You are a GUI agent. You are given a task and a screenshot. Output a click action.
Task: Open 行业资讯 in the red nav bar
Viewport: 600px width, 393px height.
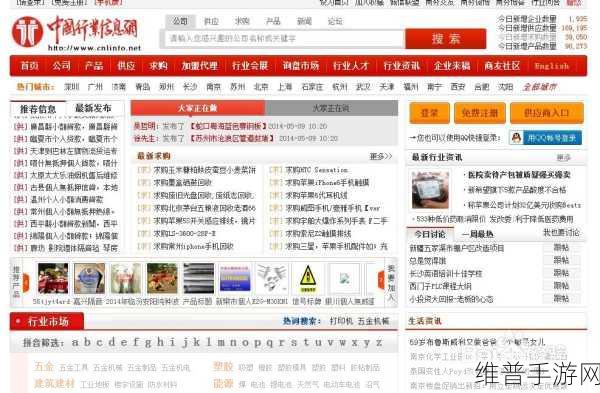[x=401, y=66]
